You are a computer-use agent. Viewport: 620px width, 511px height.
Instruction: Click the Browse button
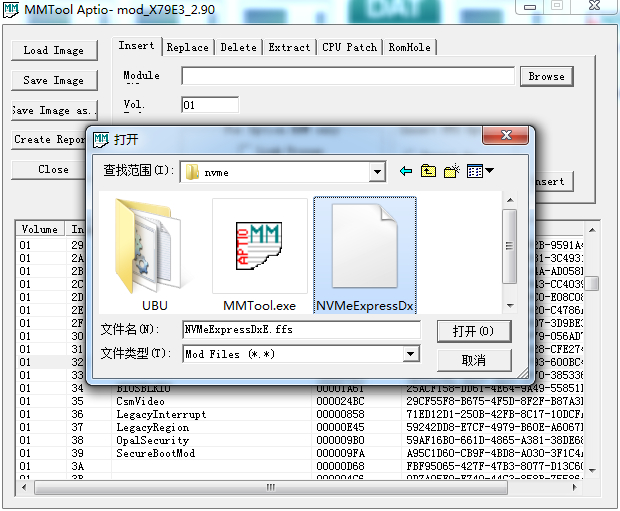(x=546, y=76)
